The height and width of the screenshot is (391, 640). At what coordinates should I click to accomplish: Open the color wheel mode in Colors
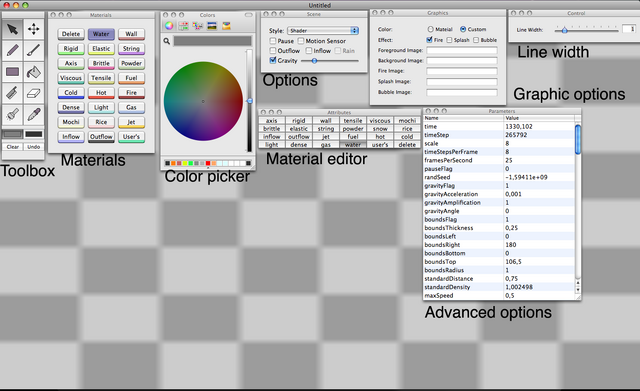(x=169, y=26)
